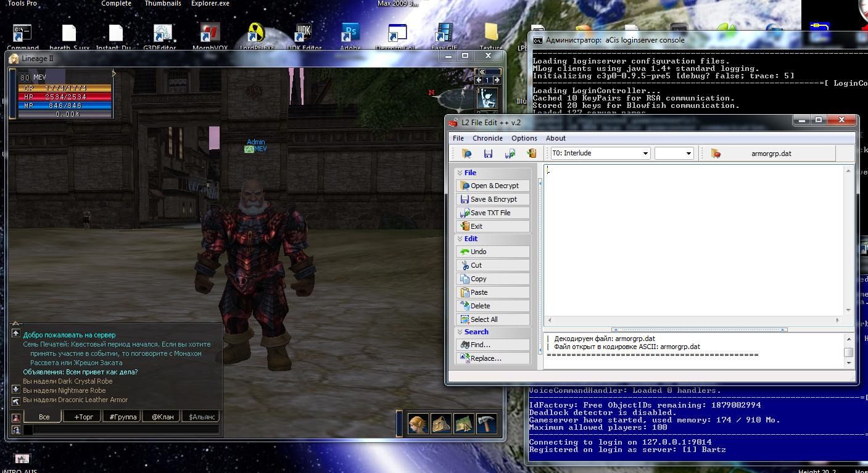This screenshot has height=473, width=868.
Task: Switch to the +Торг chat tab
Action: (x=83, y=417)
